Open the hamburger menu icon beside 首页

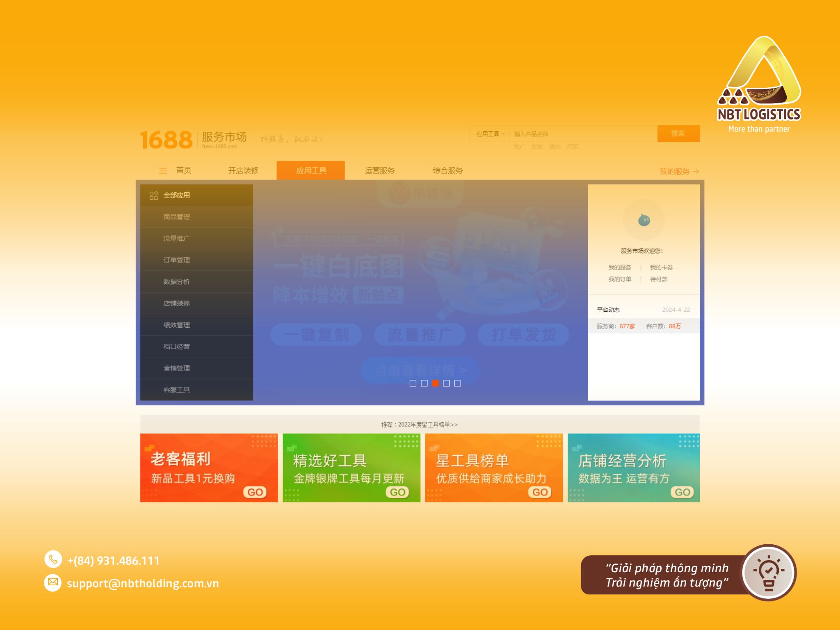163,171
